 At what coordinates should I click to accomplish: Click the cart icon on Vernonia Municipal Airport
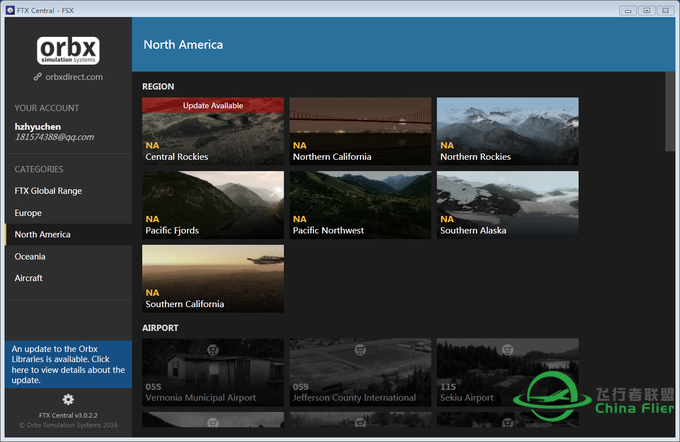click(x=213, y=349)
